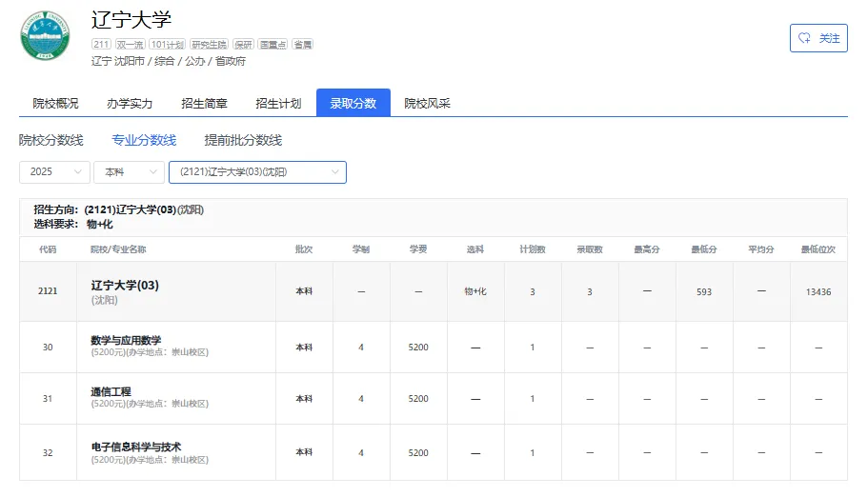The image size is (868, 497).
Task: Click the Liaoning University logo
Action: (x=45, y=35)
